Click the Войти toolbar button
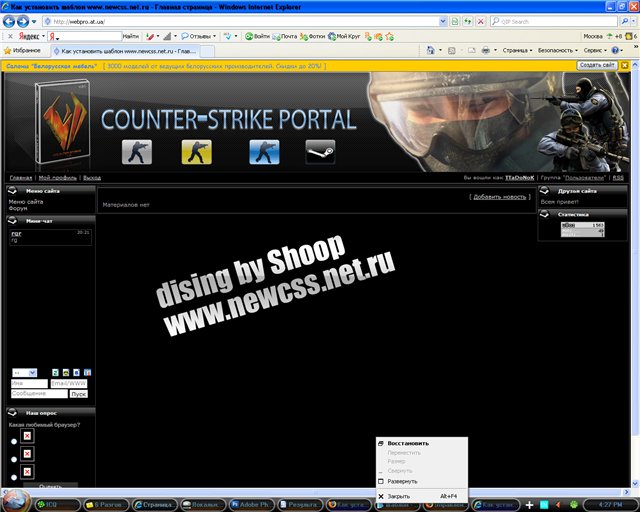The height and width of the screenshot is (512, 640). [x=257, y=37]
